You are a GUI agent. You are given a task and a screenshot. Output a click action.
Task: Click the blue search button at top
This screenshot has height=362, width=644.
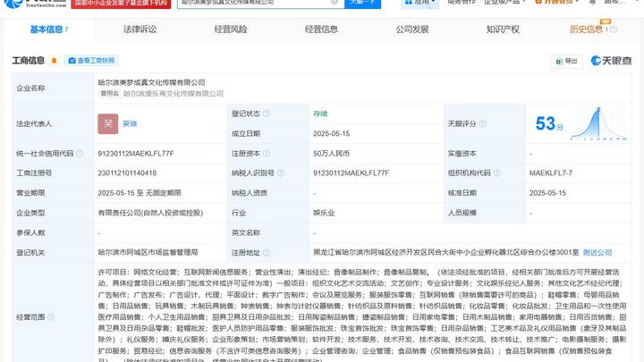(362, 3)
